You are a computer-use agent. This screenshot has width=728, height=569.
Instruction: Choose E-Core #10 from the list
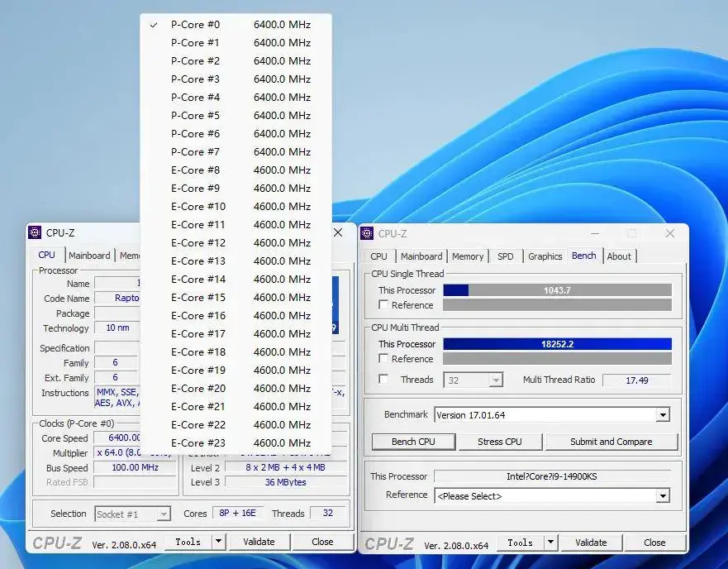tap(236, 207)
